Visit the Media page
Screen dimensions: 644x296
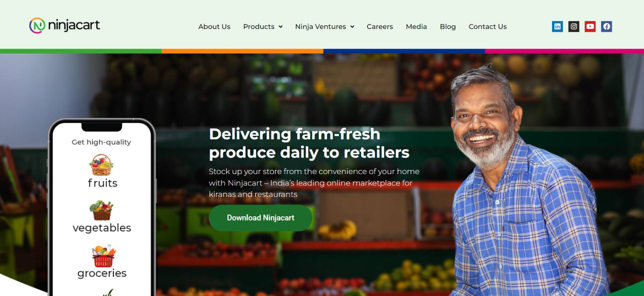[416, 27]
